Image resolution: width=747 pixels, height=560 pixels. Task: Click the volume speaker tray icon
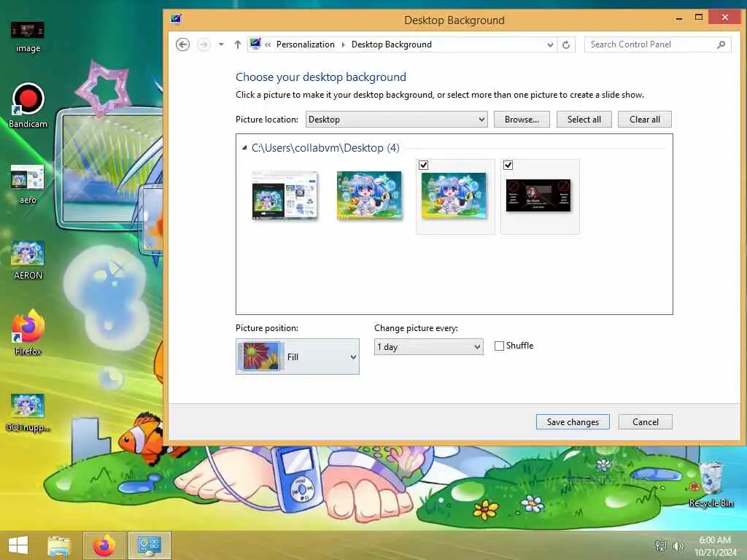[x=678, y=545]
